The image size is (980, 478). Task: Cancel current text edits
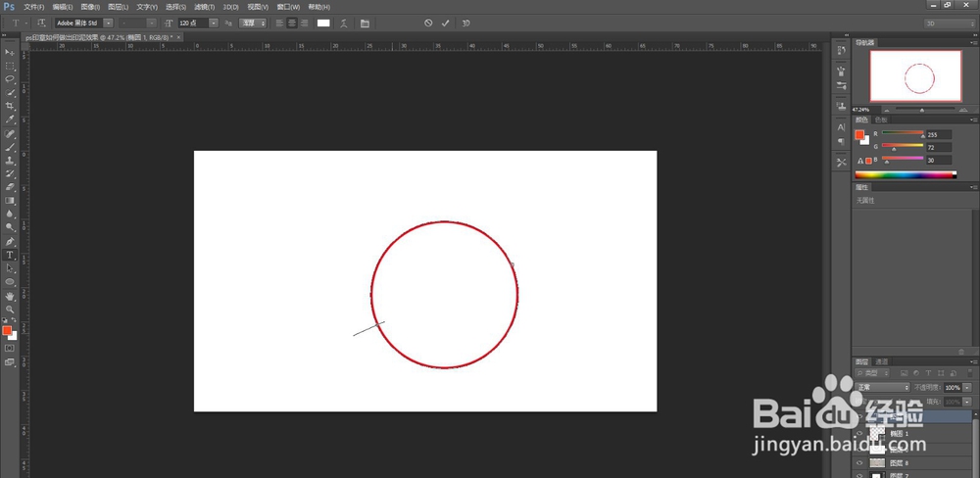pos(428,24)
